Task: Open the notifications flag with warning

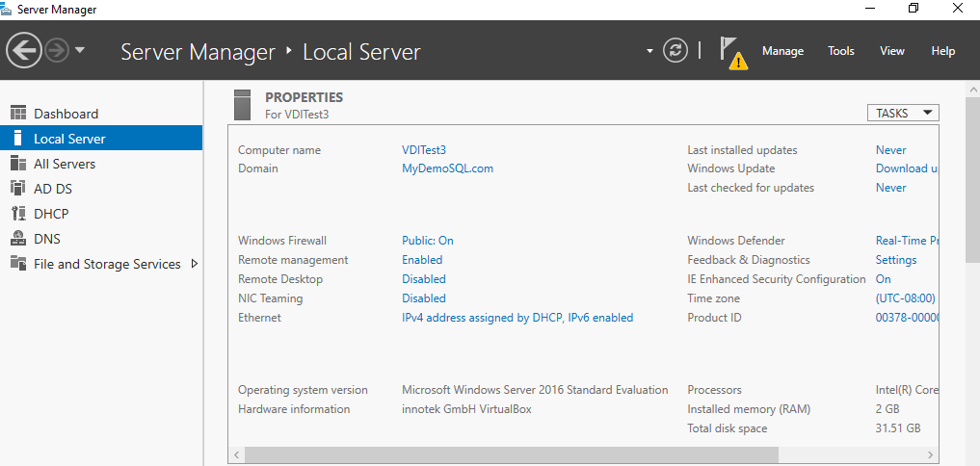Action: [x=732, y=53]
